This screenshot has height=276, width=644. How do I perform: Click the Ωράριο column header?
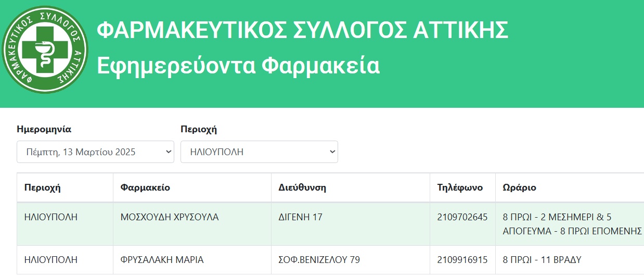point(519,187)
